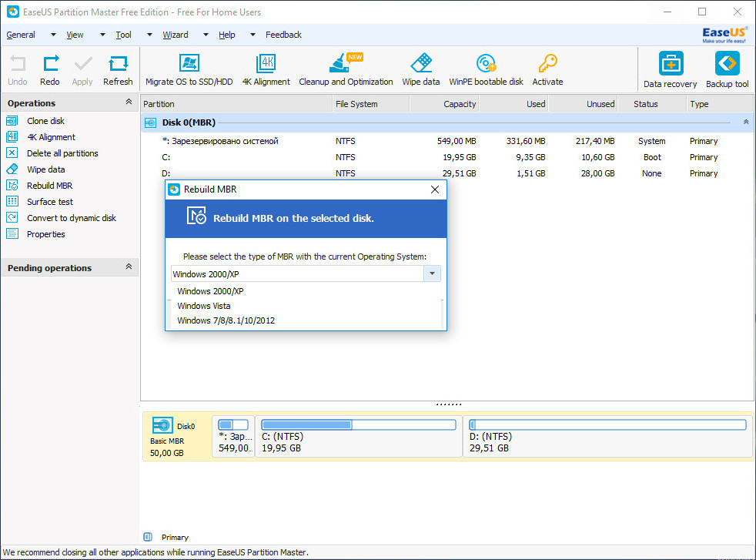The height and width of the screenshot is (560, 756).
Task: Click C: (NTFS) usage bar in disk map
Action: tap(358, 424)
